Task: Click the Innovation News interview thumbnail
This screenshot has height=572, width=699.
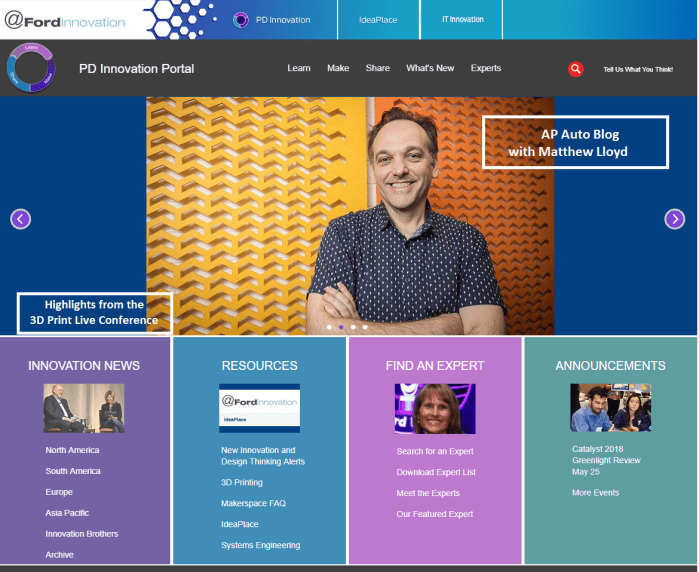Action: point(84,408)
